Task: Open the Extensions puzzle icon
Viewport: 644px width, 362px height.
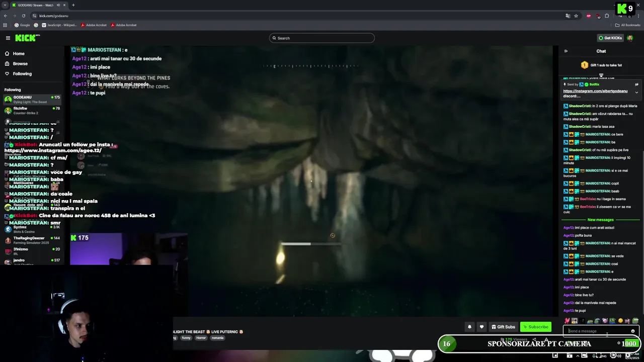Action: [x=607, y=16]
